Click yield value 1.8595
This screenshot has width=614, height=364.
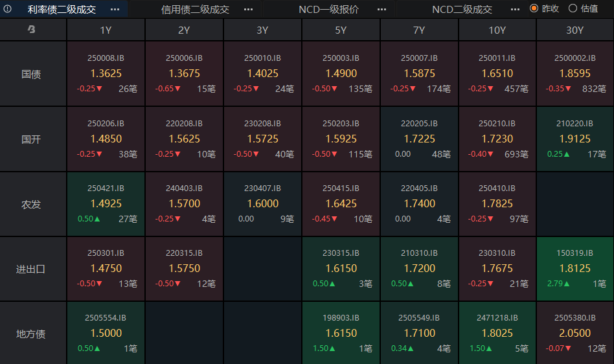(x=575, y=74)
